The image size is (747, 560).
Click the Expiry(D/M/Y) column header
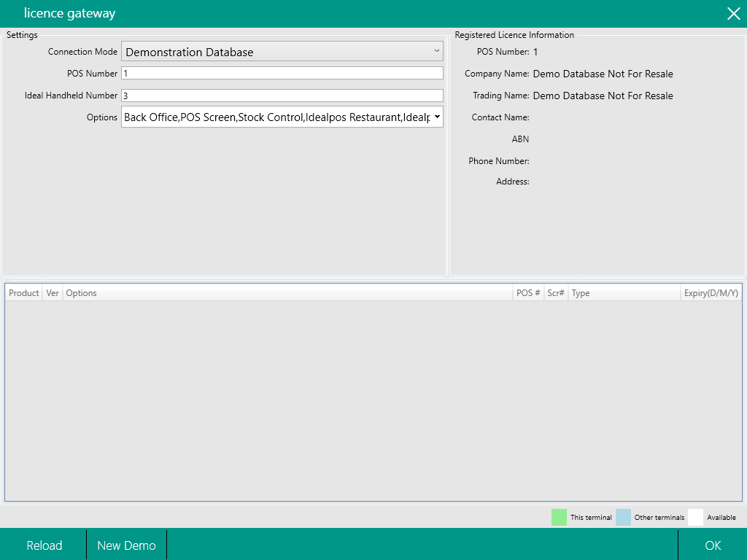(x=711, y=293)
